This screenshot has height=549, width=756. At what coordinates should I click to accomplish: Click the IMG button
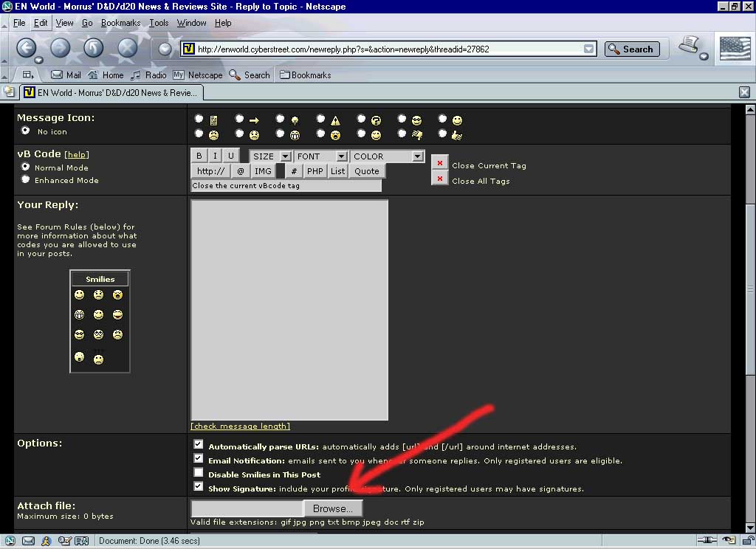point(263,171)
